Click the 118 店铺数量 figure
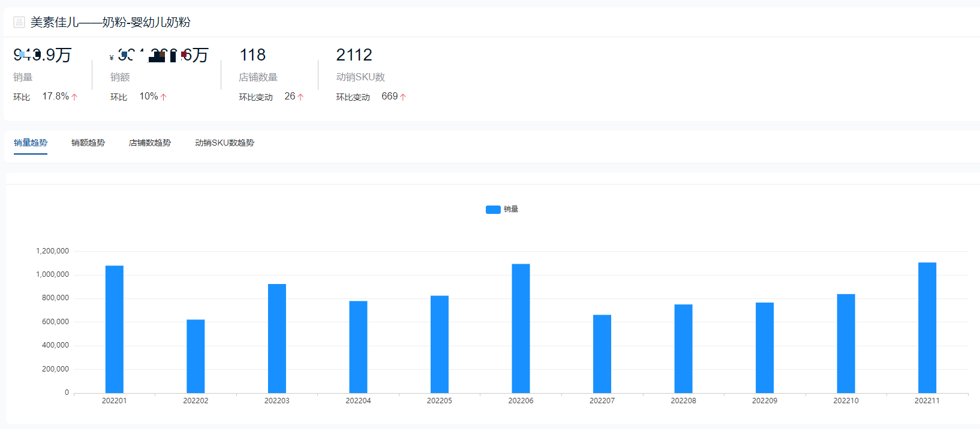Screen dimensions: 980x429 click(252, 55)
